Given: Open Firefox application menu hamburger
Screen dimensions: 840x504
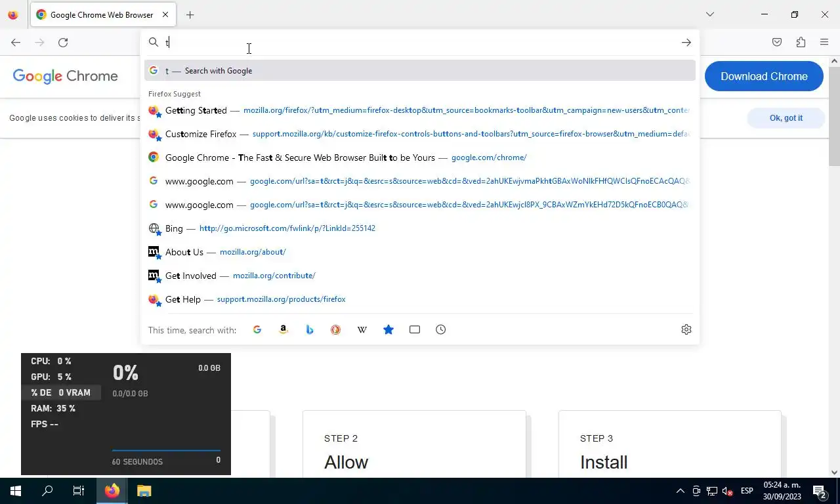Looking at the screenshot, I should coord(824,43).
